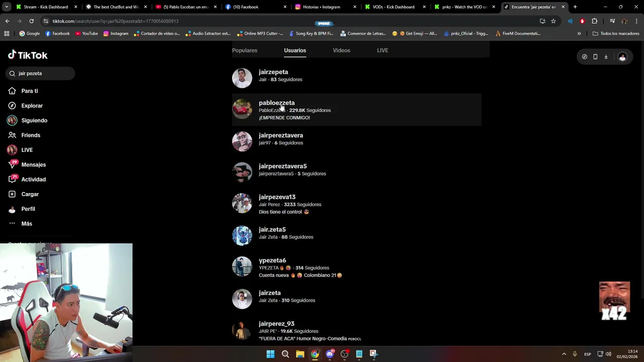The width and height of the screenshot is (644, 362).
Task: Open the jair.zeta5 user result
Action: click(357, 235)
